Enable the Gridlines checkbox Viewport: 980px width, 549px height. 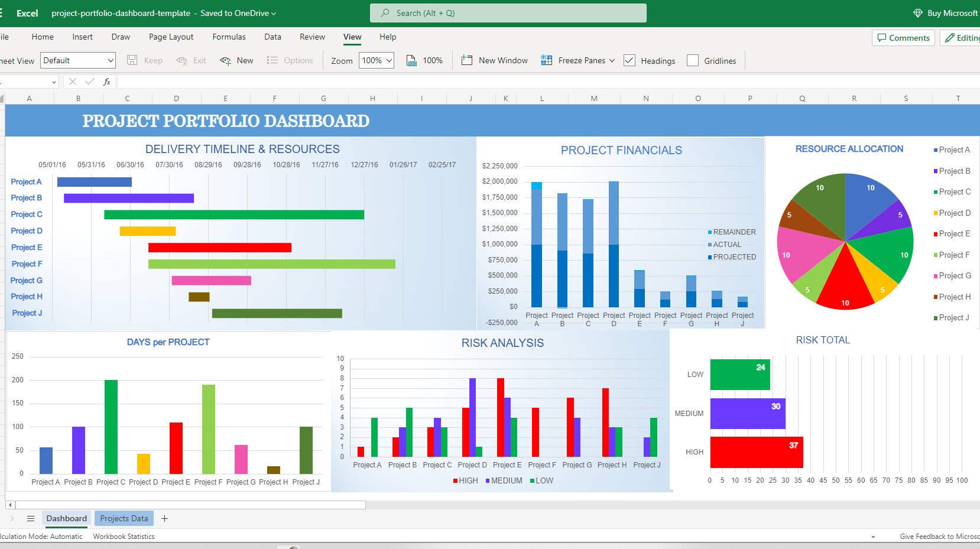point(693,60)
